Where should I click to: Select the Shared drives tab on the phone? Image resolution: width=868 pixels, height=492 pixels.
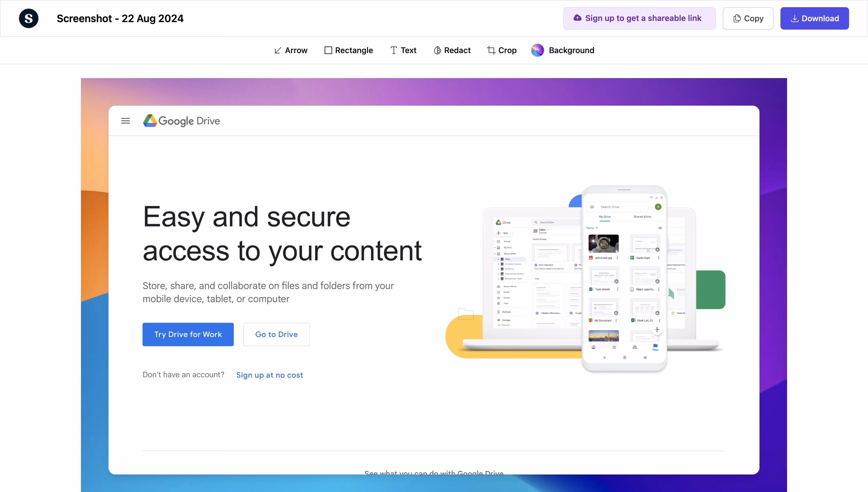(642, 217)
